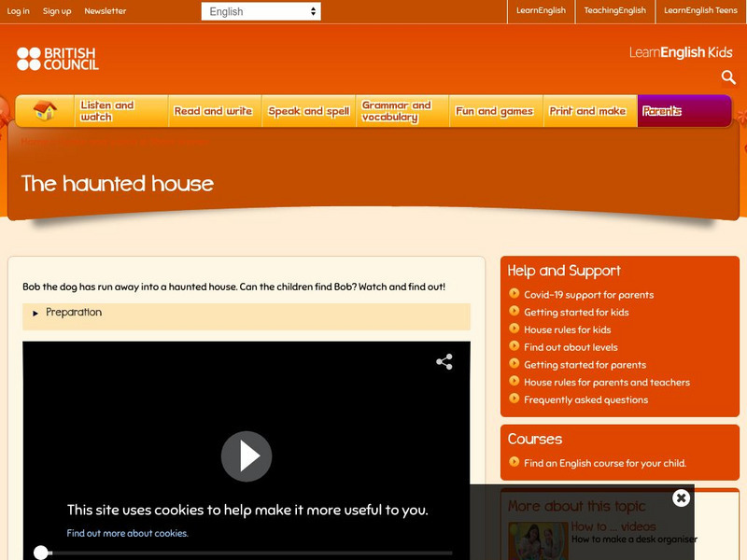Click the LearnEnglish Kids logo
747x560 pixels.
[681, 52]
